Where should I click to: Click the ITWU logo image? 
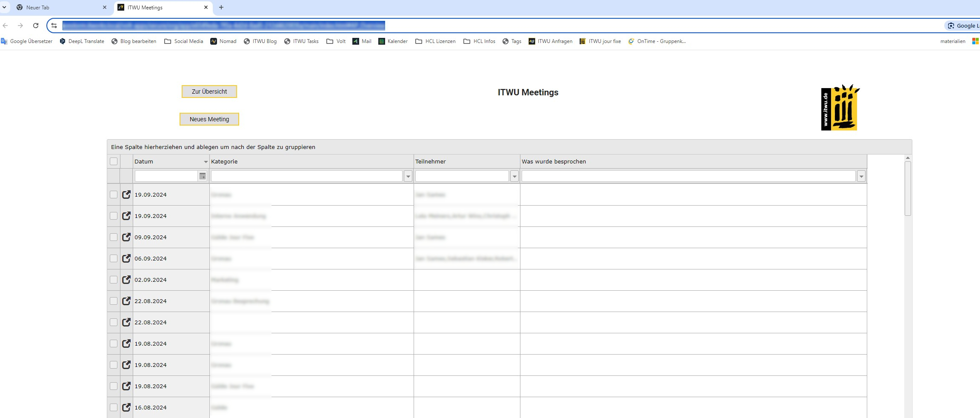pyautogui.click(x=839, y=108)
